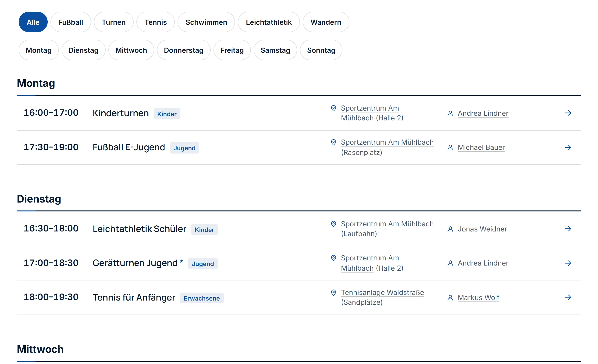
Task: Open details arrow for Leichtathletik Schüler row
Action: (x=568, y=228)
